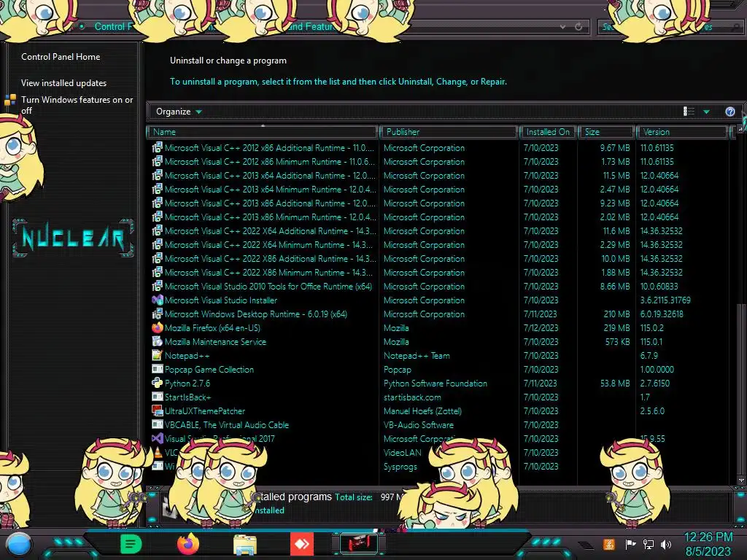
Task: Sort list by Version column header
Action: pos(682,132)
